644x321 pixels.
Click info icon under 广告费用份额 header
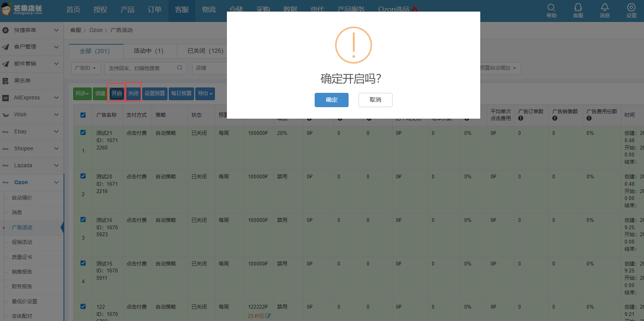[589, 118]
